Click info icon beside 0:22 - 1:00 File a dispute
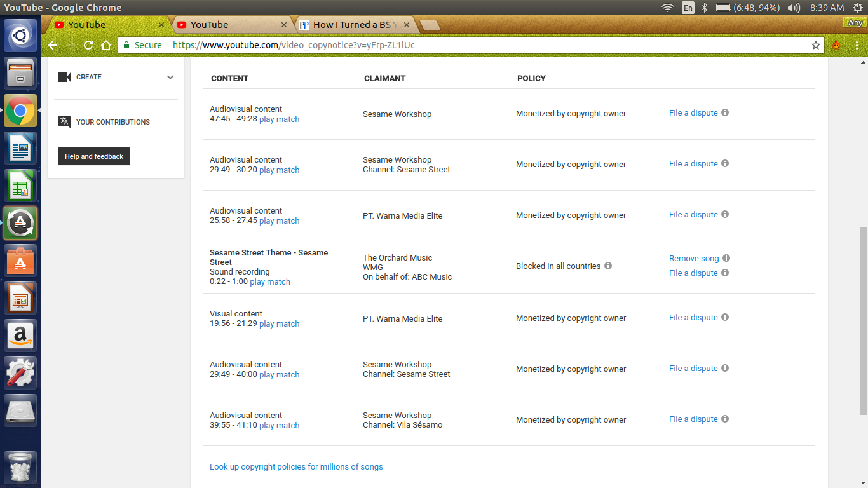The image size is (868, 488). point(725,273)
